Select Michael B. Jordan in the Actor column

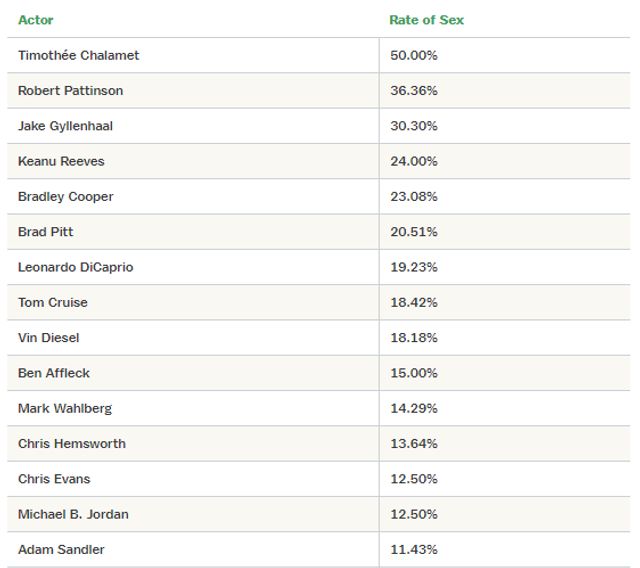[x=73, y=514]
